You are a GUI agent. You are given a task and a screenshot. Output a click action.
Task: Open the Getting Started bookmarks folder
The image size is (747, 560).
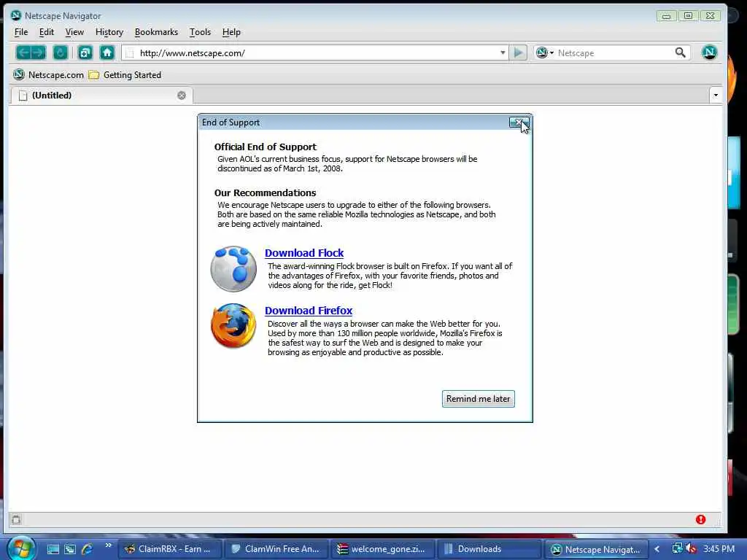125,75
